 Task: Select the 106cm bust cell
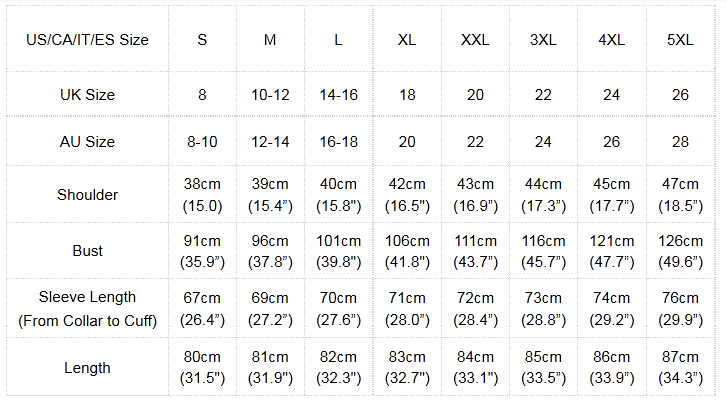coord(407,251)
